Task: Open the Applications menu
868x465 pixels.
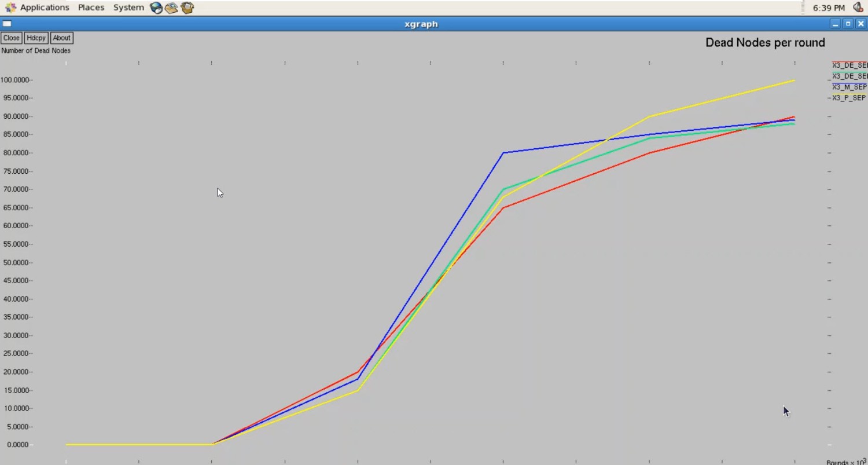Action: point(45,8)
